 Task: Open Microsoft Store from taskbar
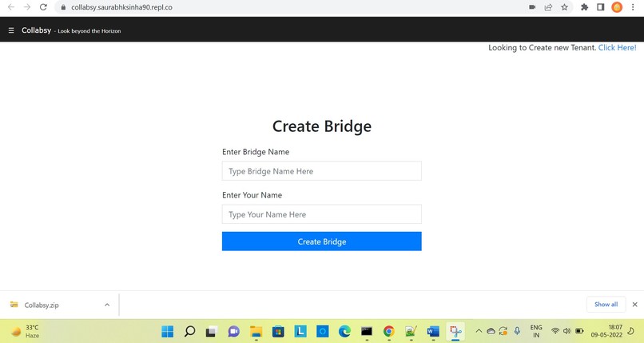(x=278, y=331)
